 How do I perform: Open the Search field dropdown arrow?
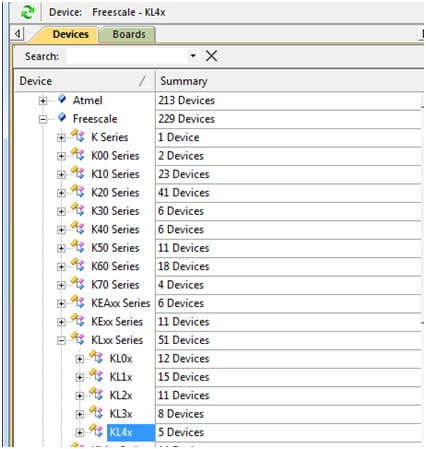[x=193, y=56]
